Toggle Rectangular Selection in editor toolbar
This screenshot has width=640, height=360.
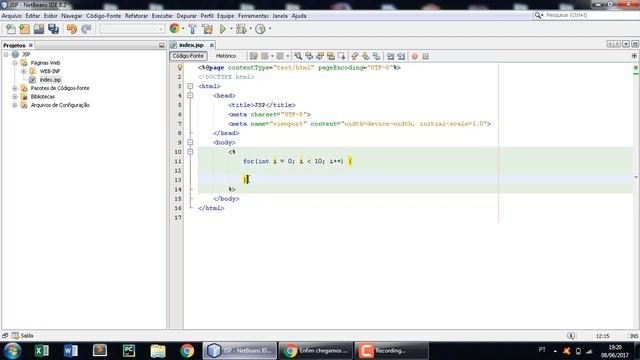point(342,56)
